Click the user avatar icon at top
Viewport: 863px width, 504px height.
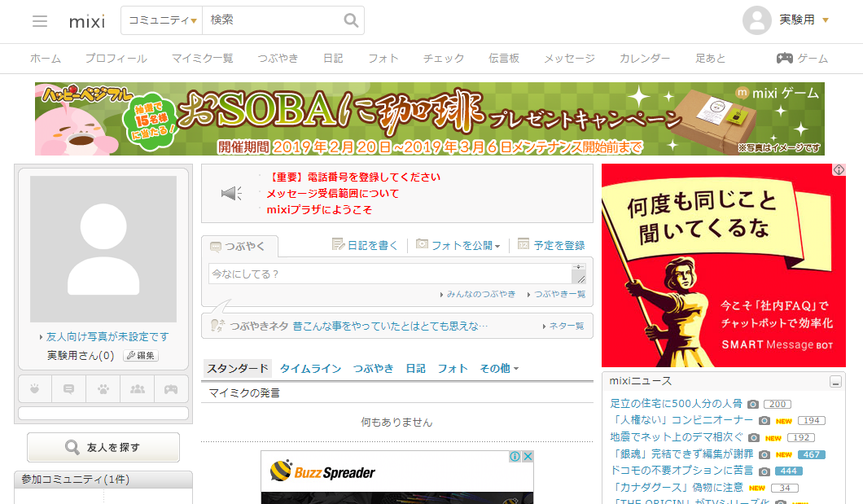757,20
